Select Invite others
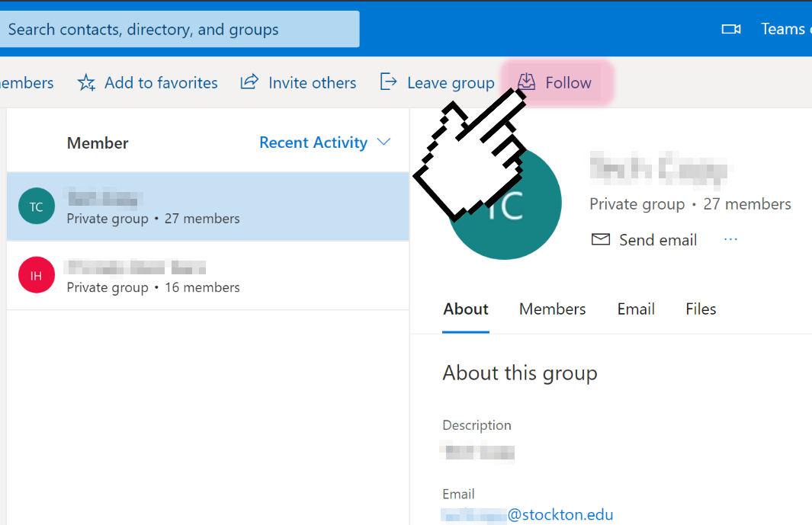Viewport: 812px width, 525px height. 298,83
